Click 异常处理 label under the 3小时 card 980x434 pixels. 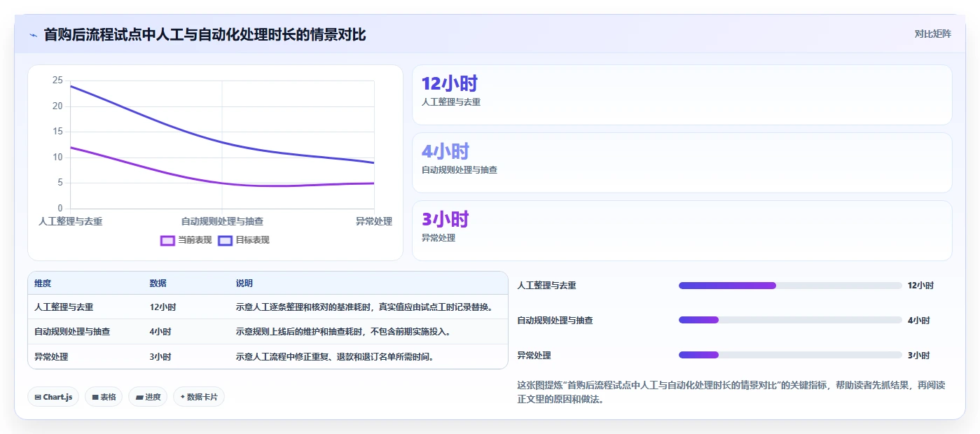pos(439,238)
